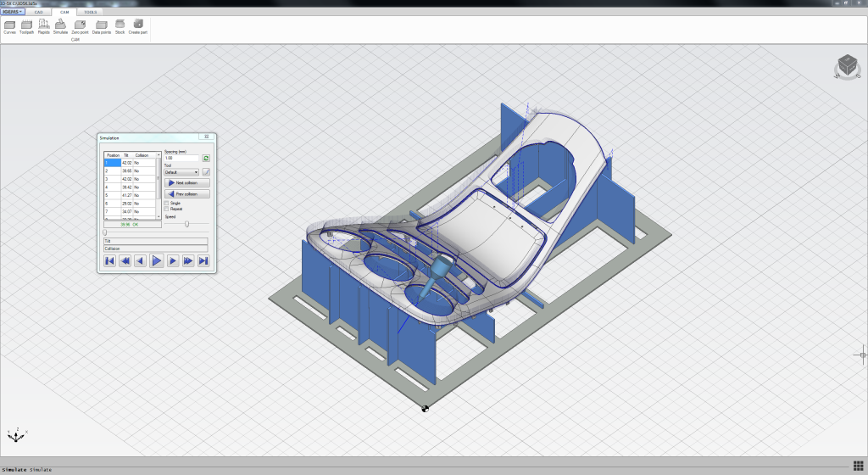This screenshot has width=868, height=475.
Task: Click the green 39.96 OK status box
Action: (x=132, y=225)
